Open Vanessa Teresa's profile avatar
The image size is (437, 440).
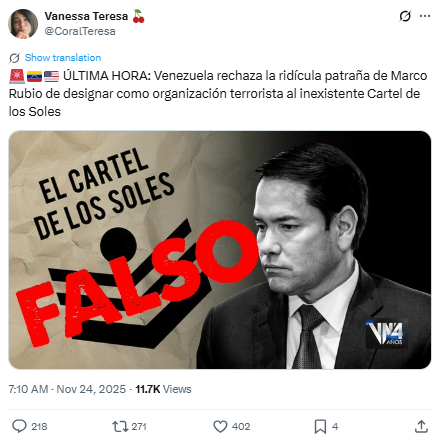23,24
